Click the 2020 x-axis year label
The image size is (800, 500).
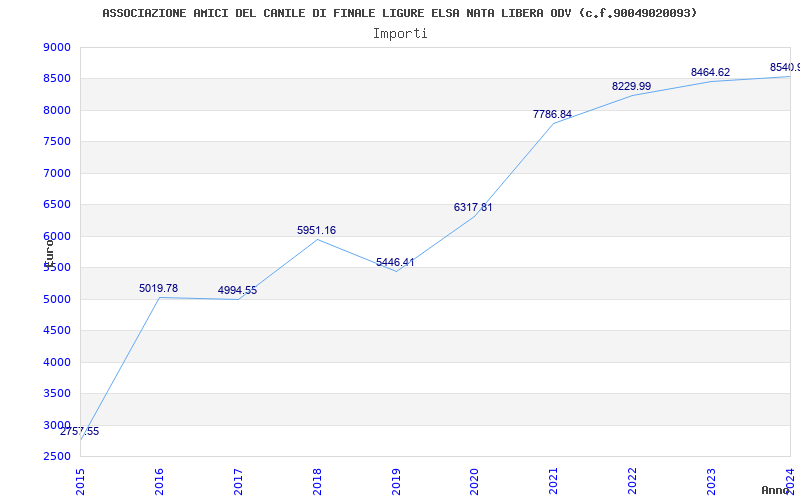tap(474, 482)
